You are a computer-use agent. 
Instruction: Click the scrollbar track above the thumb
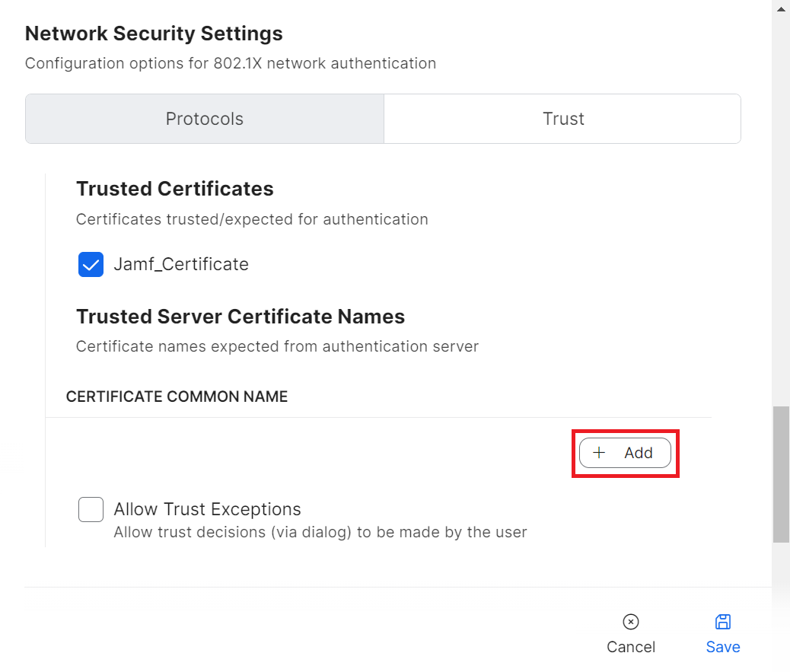(x=781, y=228)
